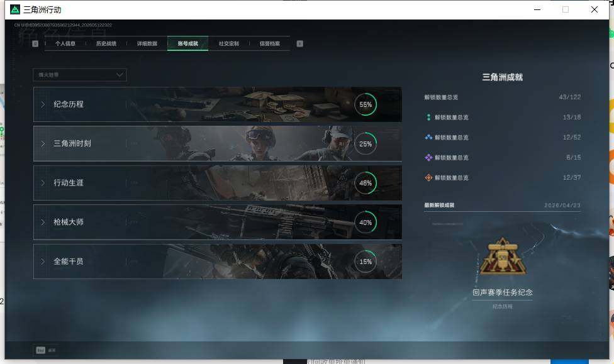
Task: Click the 最新解锁成就 section label
Action: [439, 205]
